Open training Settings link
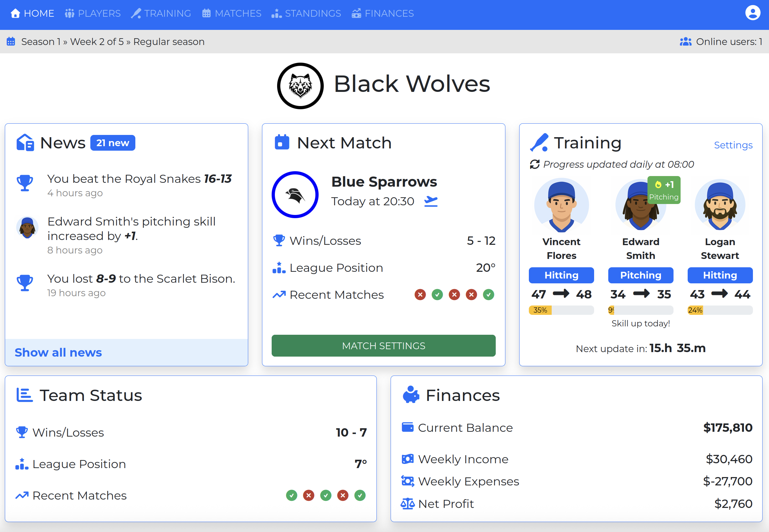Image resolution: width=769 pixels, height=532 pixels. pyautogui.click(x=733, y=145)
